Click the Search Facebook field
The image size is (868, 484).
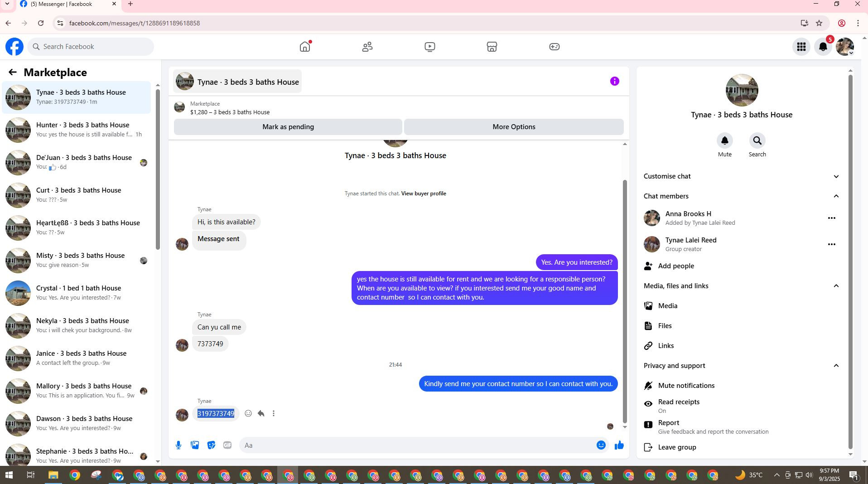pos(91,47)
